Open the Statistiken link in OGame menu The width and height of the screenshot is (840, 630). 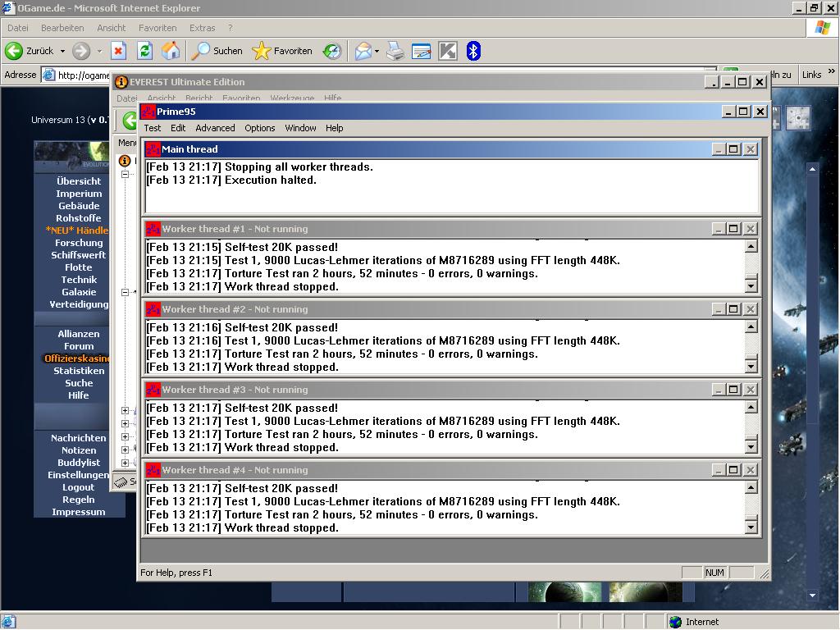click(79, 371)
